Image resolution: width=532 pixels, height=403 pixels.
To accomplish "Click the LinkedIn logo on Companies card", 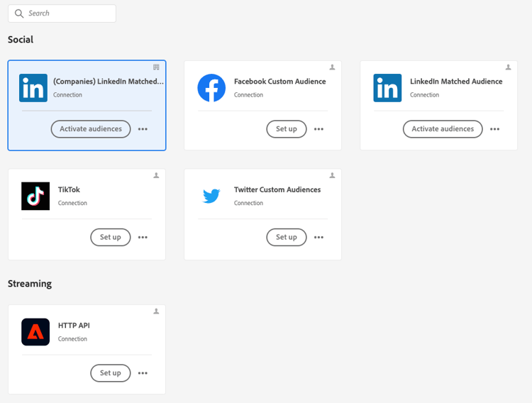I will (33, 88).
